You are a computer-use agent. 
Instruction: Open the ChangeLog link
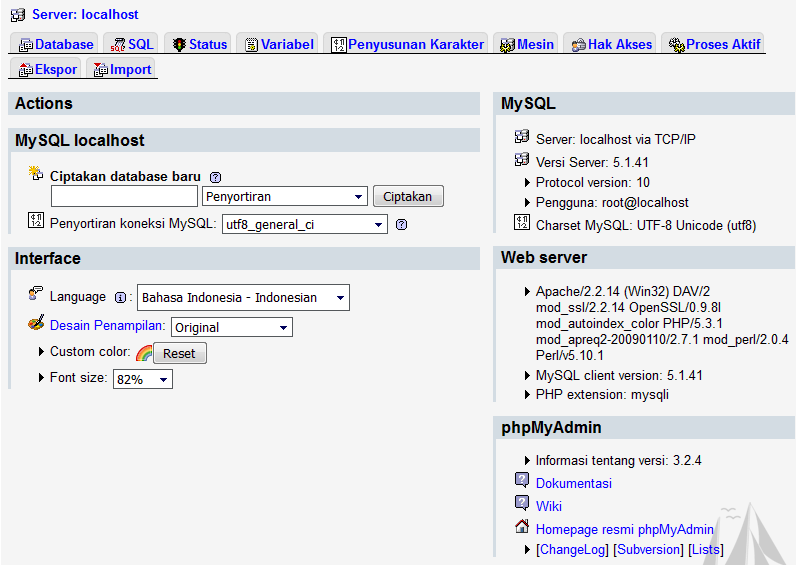[573, 549]
